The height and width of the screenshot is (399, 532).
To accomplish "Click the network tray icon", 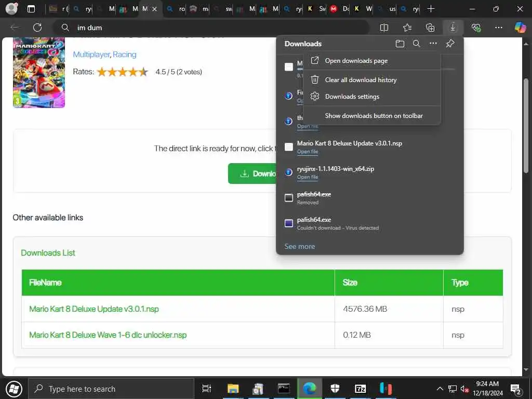I will click(453, 389).
